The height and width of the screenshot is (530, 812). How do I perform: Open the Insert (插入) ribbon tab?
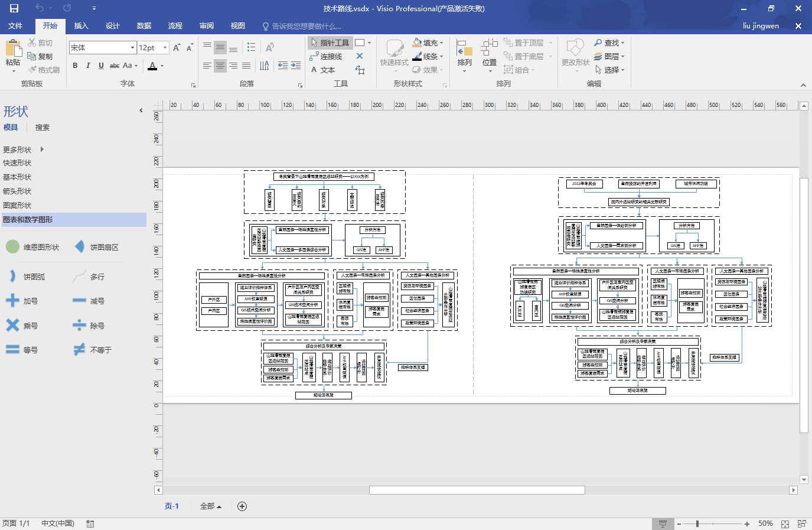pos(81,26)
